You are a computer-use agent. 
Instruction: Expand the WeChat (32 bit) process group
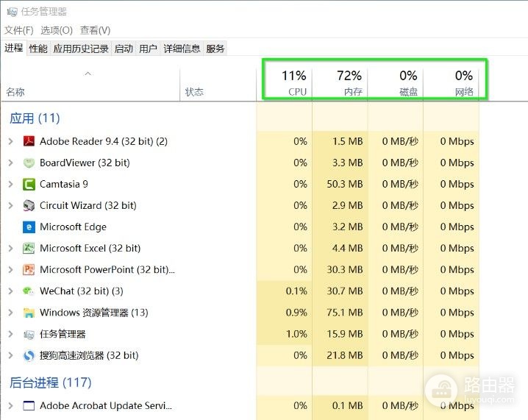click(x=10, y=291)
